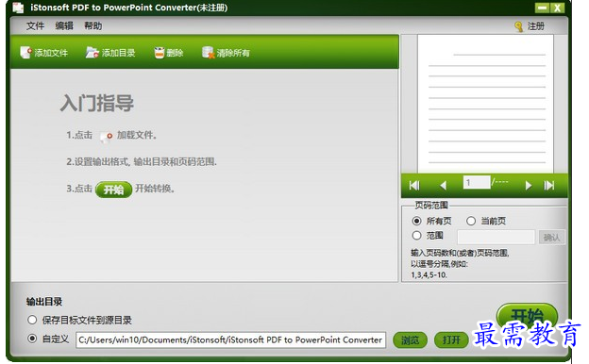Screen dimensions: 589x364
Task: Select the 当前页 radio button
Action: pos(471,221)
